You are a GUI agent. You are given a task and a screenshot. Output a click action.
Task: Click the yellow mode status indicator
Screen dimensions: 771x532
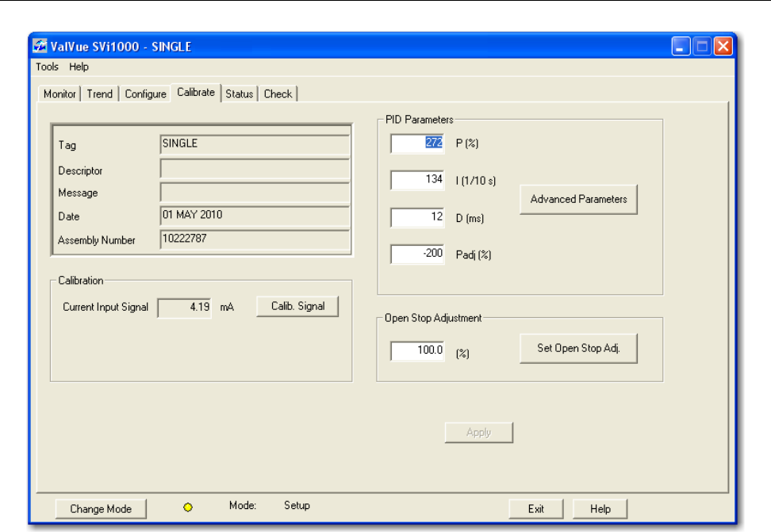(188, 507)
